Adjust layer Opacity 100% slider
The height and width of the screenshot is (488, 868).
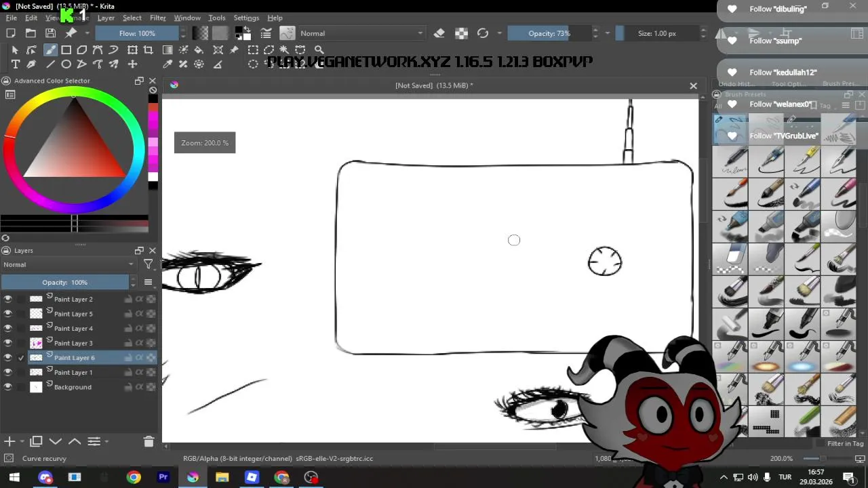(65, 282)
